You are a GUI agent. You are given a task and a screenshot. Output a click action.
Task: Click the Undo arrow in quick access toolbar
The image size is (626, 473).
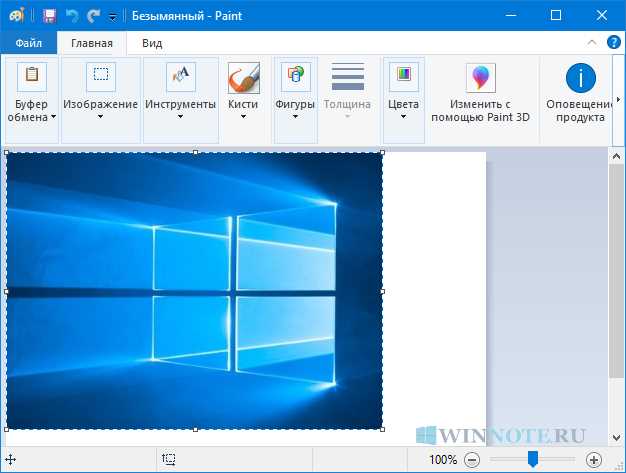click(71, 15)
